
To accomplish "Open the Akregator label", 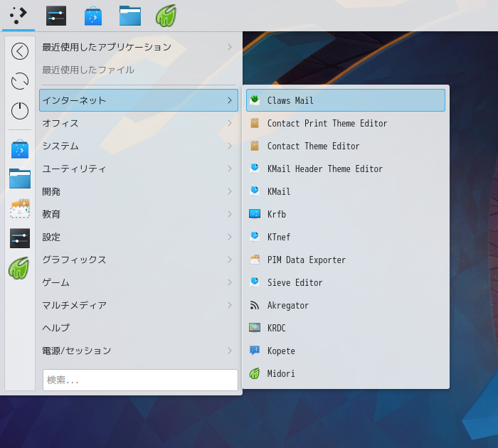I will pyautogui.click(x=288, y=305).
